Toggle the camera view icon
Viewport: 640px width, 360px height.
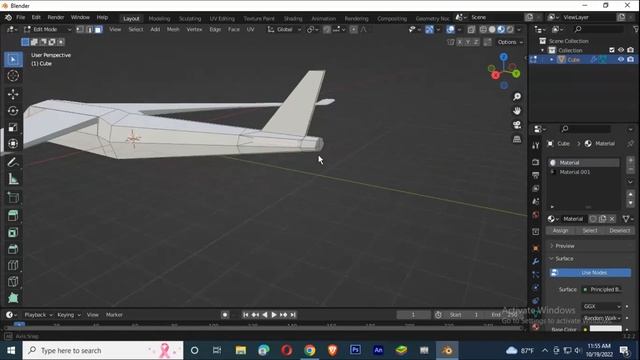click(x=517, y=125)
